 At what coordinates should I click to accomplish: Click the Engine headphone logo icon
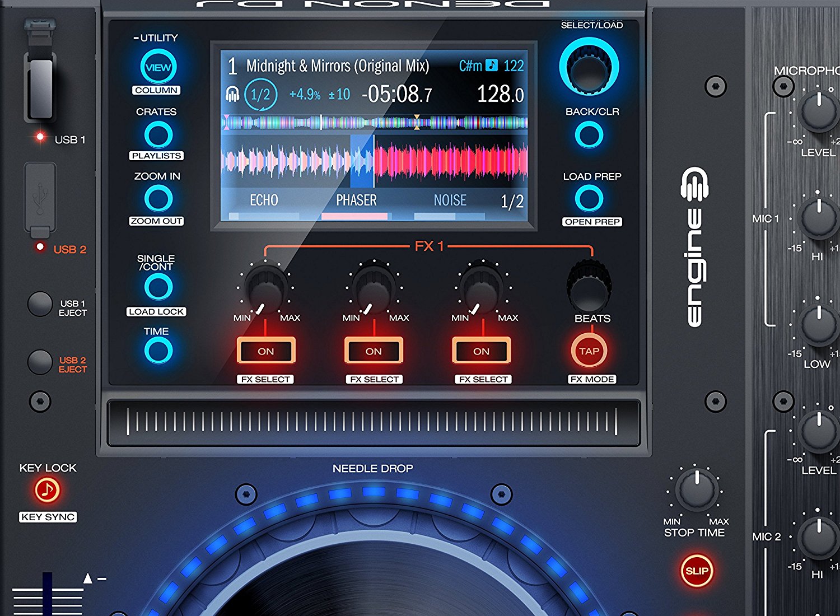pos(694,184)
